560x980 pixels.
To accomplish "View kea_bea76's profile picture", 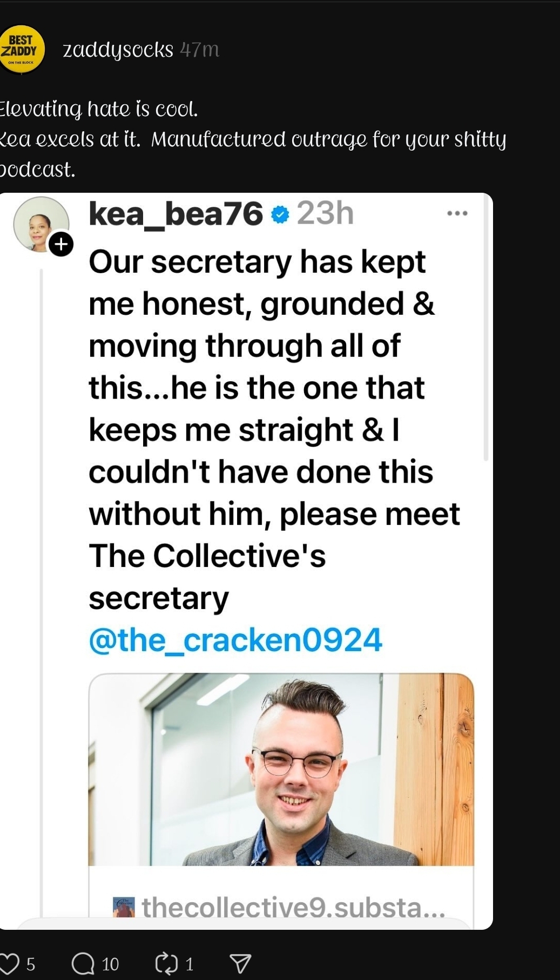I will pyautogui.click(x=39, y=222).
